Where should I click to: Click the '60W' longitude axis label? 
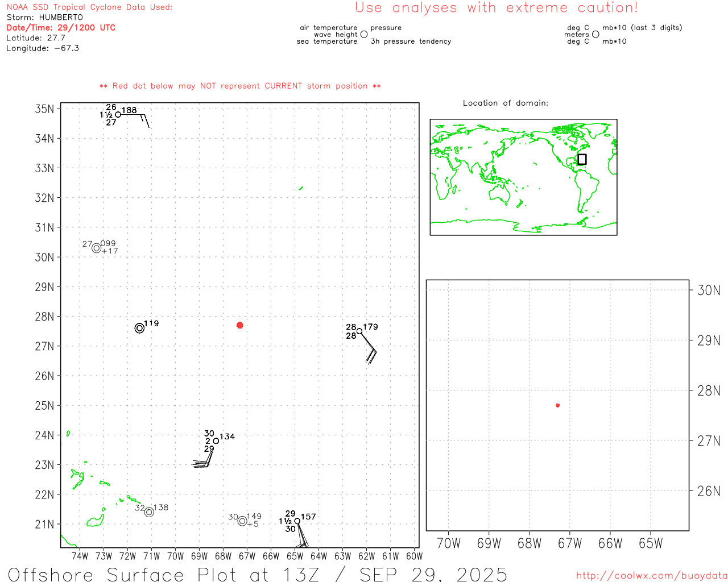coord(415,556)
